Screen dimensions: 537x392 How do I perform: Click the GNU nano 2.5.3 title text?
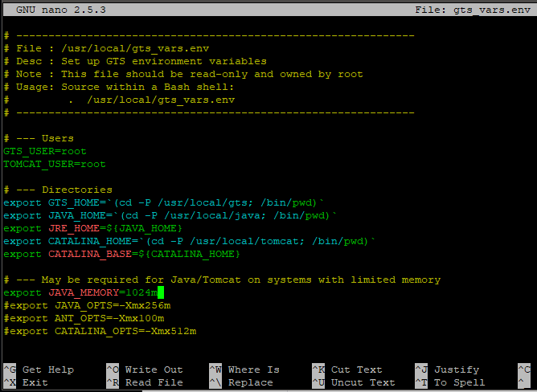60,10
